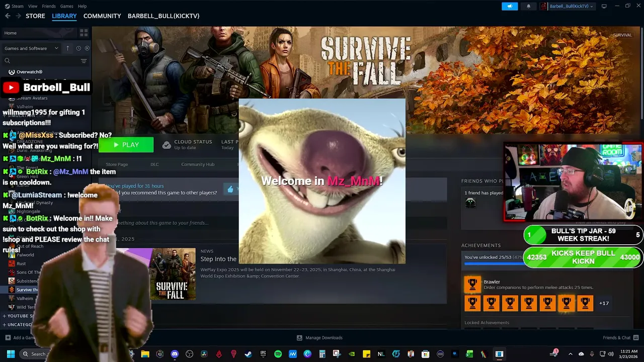Open the Calculator from the taskbar
Image resolution: width=644 pixels, height=362 pixels.
pos(322,354)
